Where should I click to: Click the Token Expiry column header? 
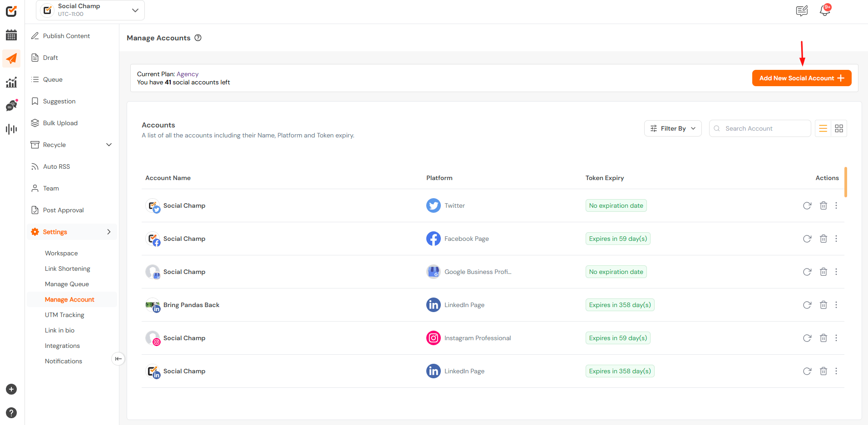605,178
